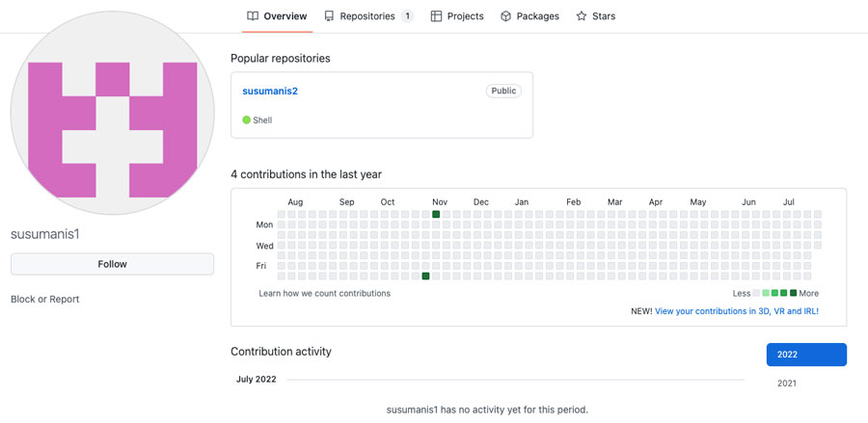Viewport: 868px width, 423px height.
Task: Click the Less legend label
Action: click(742, 294)
